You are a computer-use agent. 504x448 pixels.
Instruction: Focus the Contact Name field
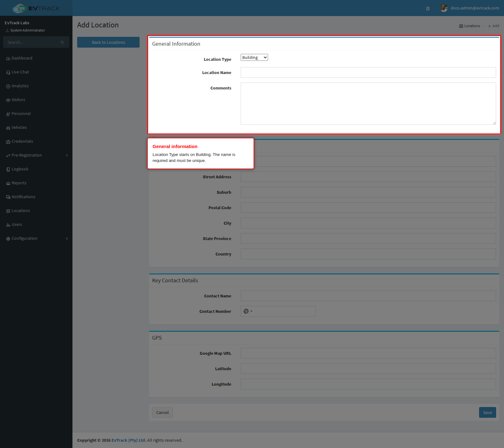[368, 296]
